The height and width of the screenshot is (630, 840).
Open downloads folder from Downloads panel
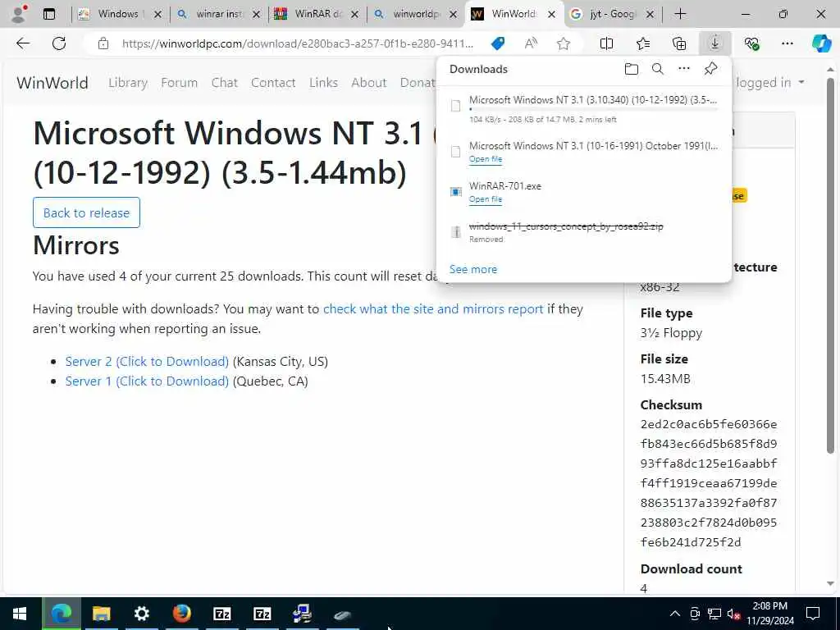pyautogui.click(x=632, y=69)
